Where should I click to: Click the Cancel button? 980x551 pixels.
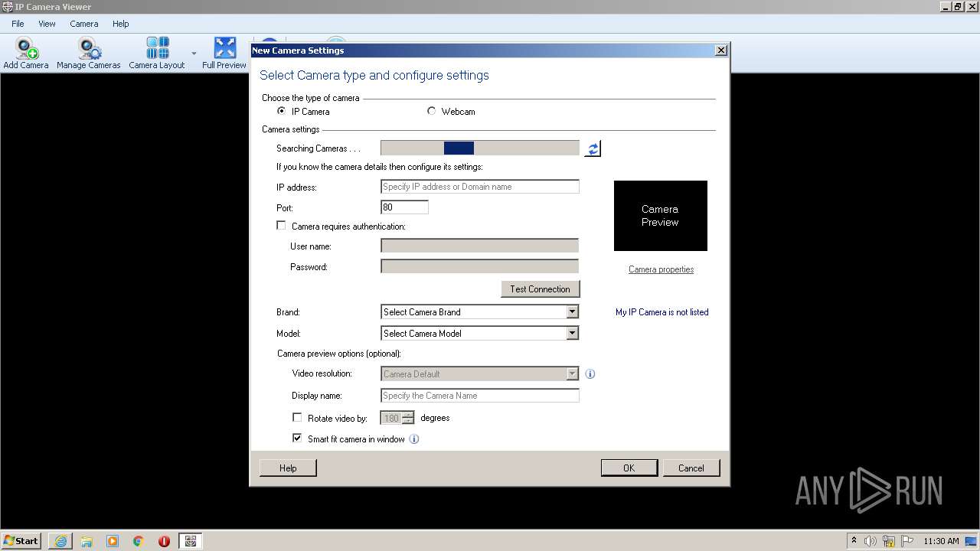691,468
